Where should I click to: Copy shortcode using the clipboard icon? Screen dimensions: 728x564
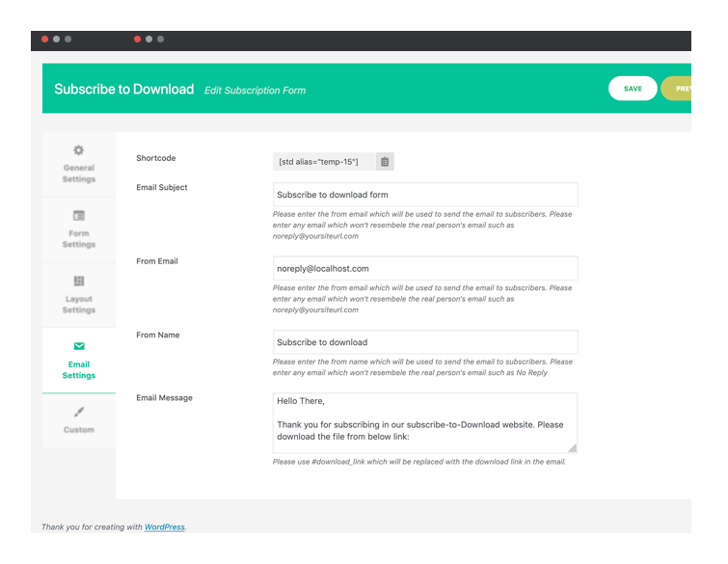tap(385, 162)
